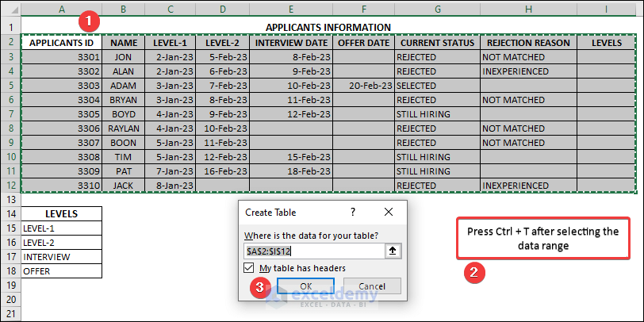This screenshot has height=322, width=644.
Task: Select column B header
Action: coord(124,9)
